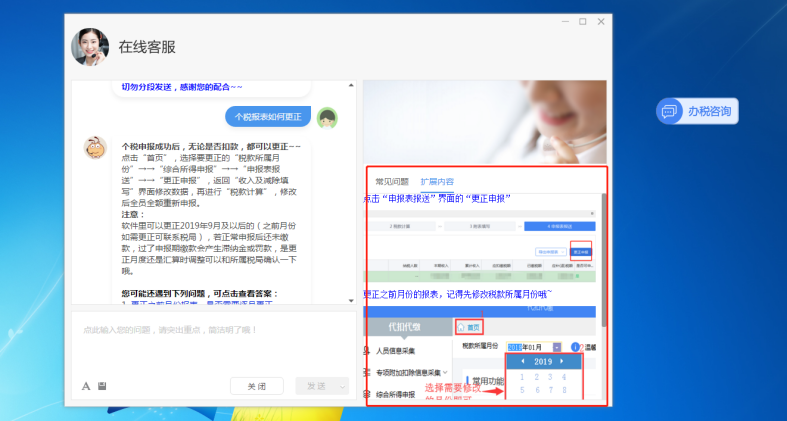
Task: Click the 综合所得申报 sidebar entry
Action: (396, 395)
